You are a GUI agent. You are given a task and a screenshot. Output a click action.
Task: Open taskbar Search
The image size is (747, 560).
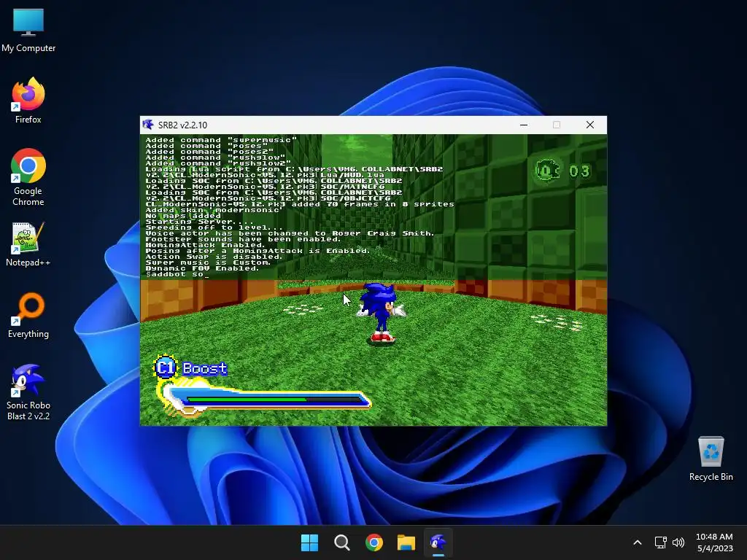coord(342,542)
